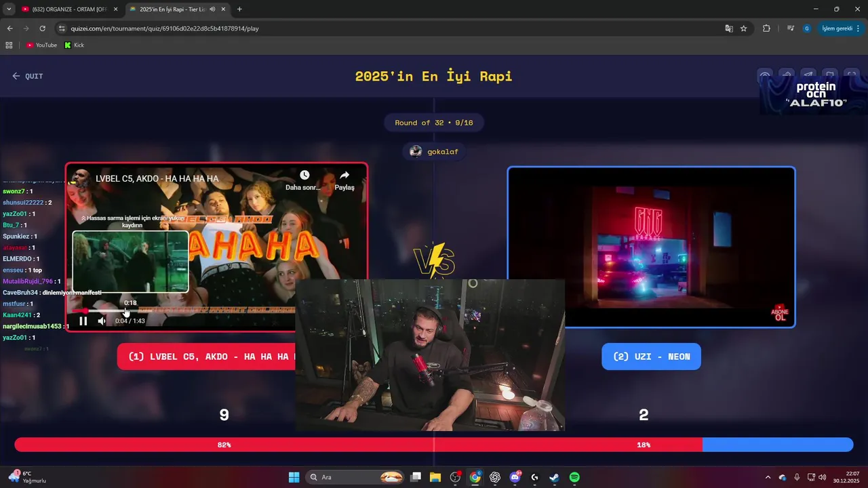Open a new browser tab
The image size is (868, 488).
coord(239,9)
